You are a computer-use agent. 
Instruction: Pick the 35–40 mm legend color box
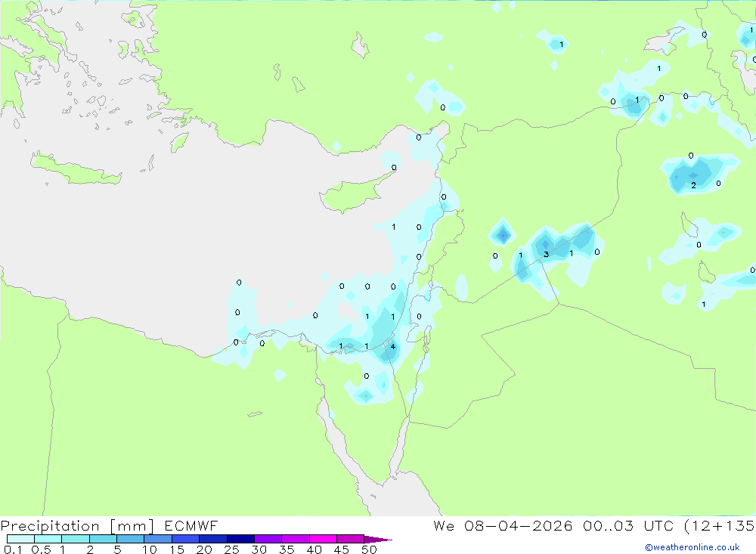tap(295, 539)
